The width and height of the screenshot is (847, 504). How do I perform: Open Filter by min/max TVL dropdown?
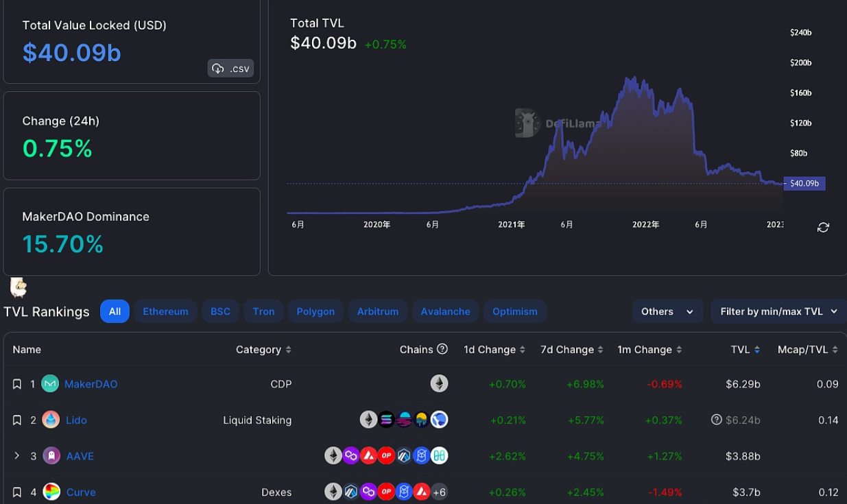pos(778,311)
